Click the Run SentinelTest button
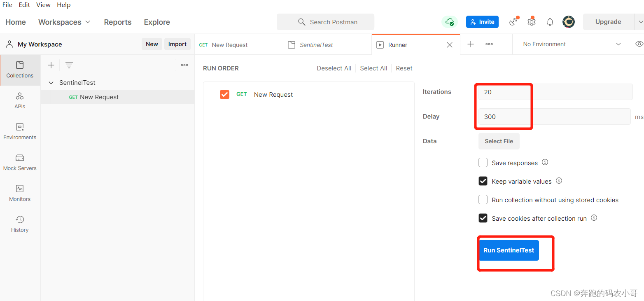The image size is (644, 301). (509, 250)
